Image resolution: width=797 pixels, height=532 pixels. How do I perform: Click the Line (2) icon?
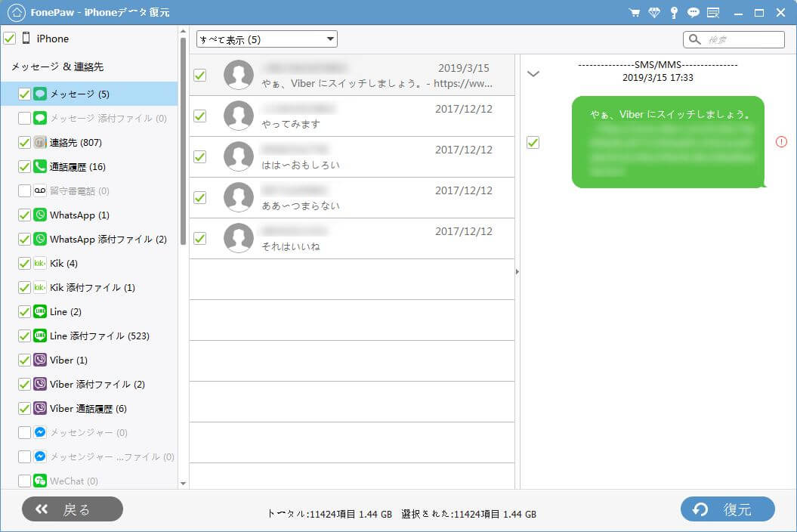point(40,311)
